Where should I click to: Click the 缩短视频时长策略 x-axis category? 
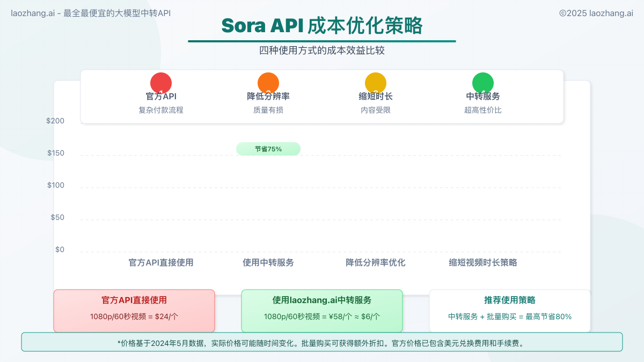[483, 263]
